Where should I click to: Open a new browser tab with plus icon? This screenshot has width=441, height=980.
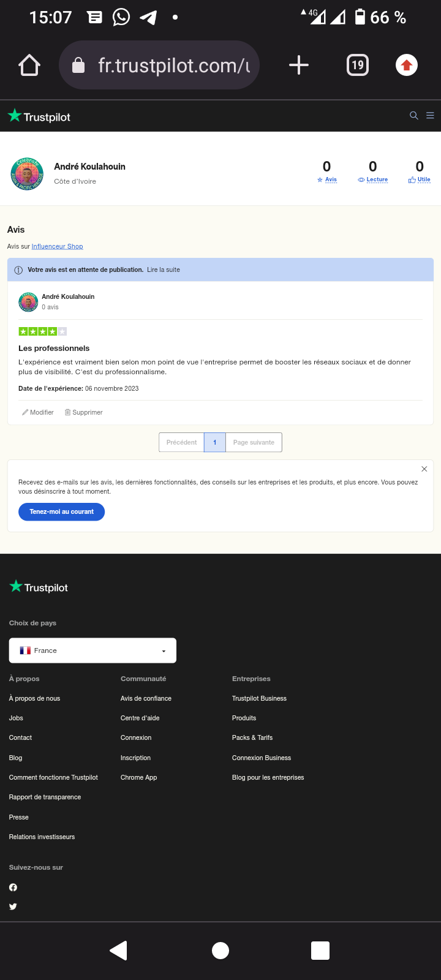pos(299,65)
